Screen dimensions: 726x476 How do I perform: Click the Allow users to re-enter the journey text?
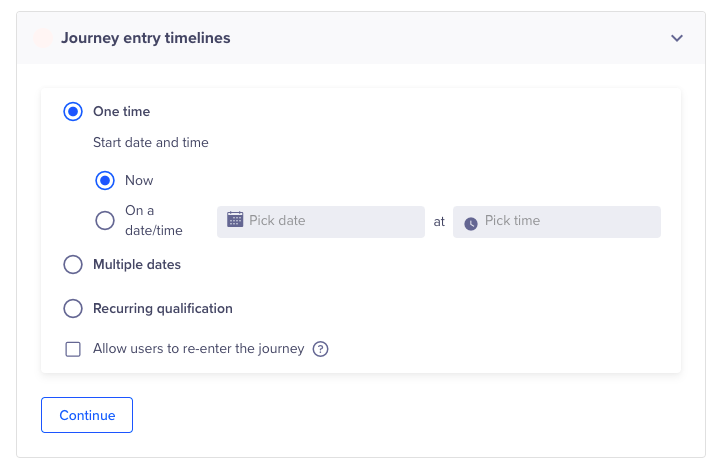198,349
